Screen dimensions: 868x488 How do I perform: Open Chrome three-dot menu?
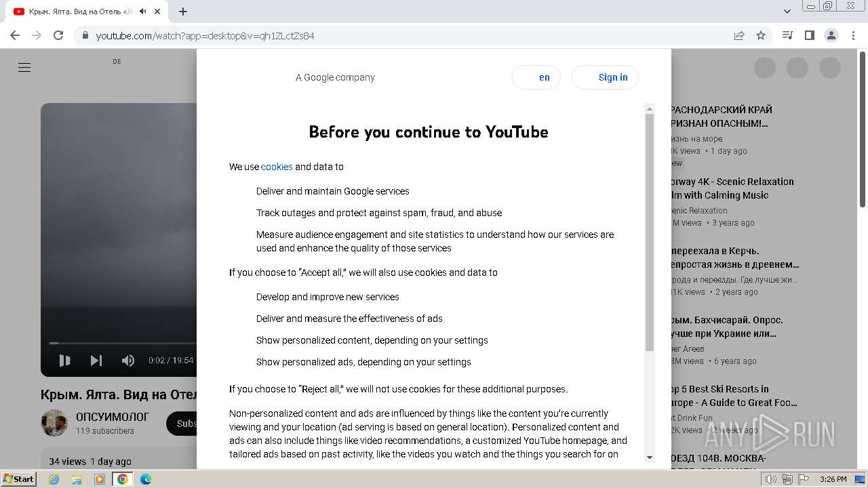[853, 35]
